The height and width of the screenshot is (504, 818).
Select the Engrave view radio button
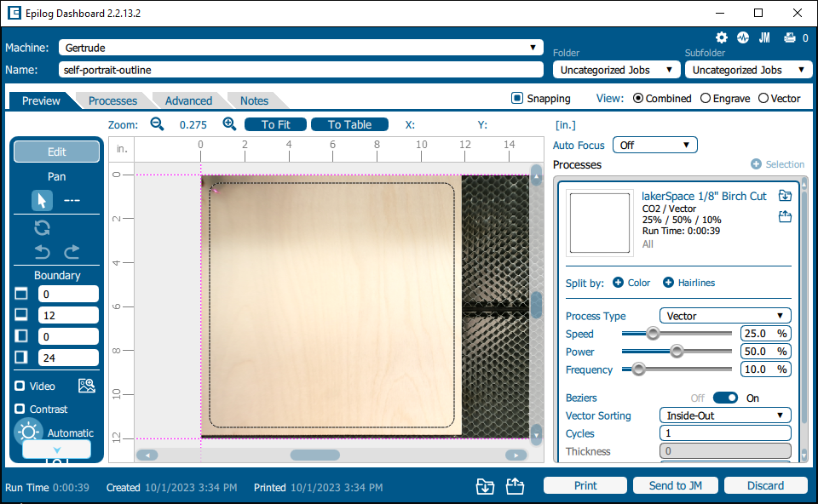coord(706,99)
